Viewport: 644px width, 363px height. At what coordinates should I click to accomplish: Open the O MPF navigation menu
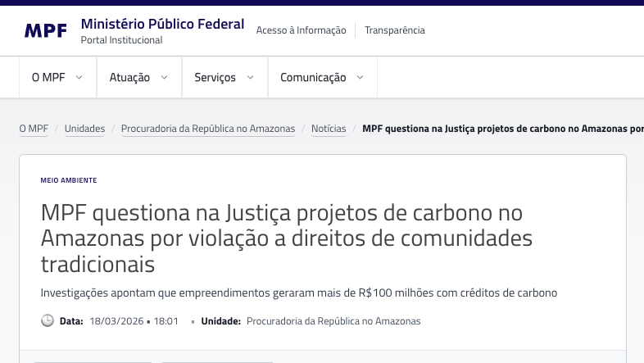pos(58,77)
